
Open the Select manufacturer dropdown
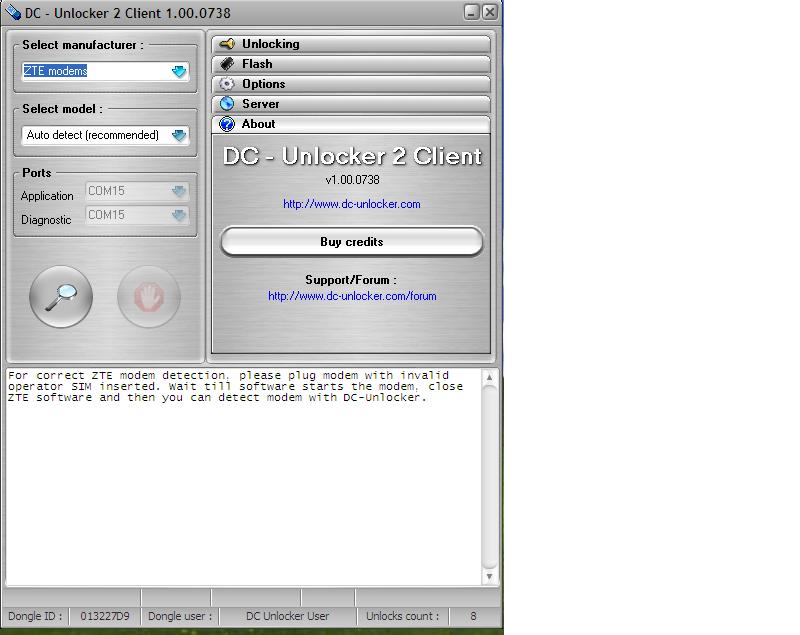point(179,72)
